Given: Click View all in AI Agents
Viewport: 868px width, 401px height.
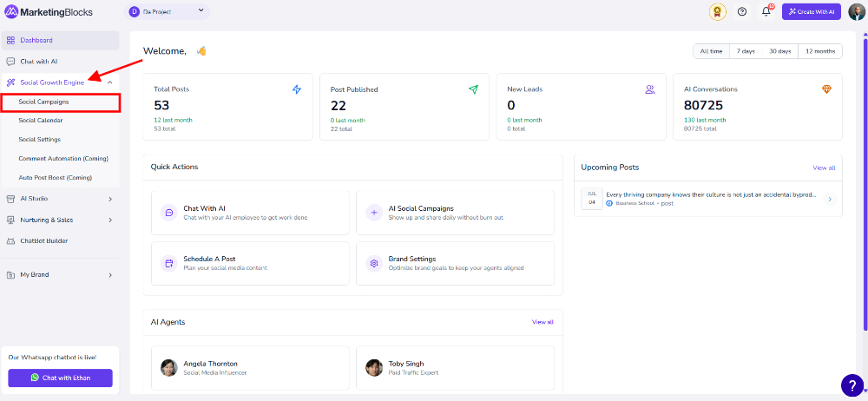Looking at the screenshot, I should [x=542, y=322].
